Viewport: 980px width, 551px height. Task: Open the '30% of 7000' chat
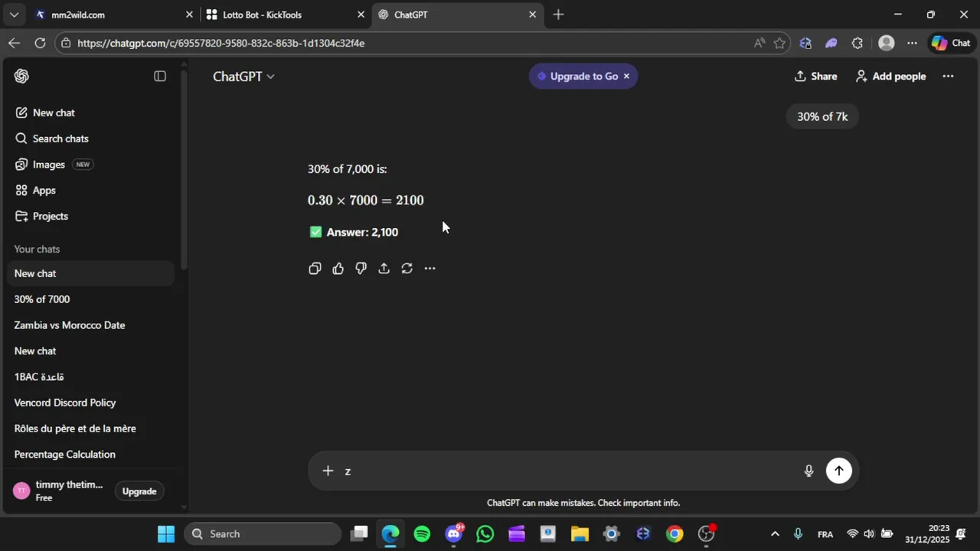point(92,299)
